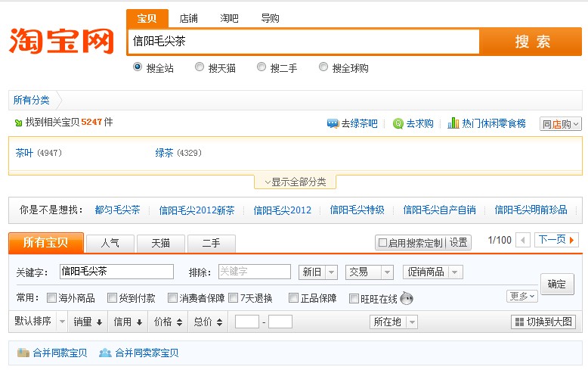This screenshot has width=588, height=370.
Task: Click the maximum price input box
Action: pyautogui.click(x=280, y=322)
